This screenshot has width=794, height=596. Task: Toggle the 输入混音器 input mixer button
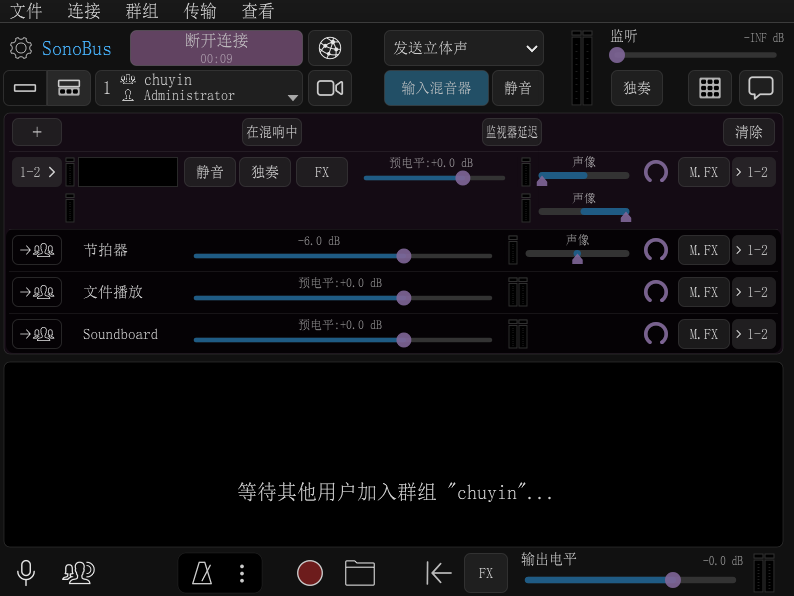click(436, 88)
